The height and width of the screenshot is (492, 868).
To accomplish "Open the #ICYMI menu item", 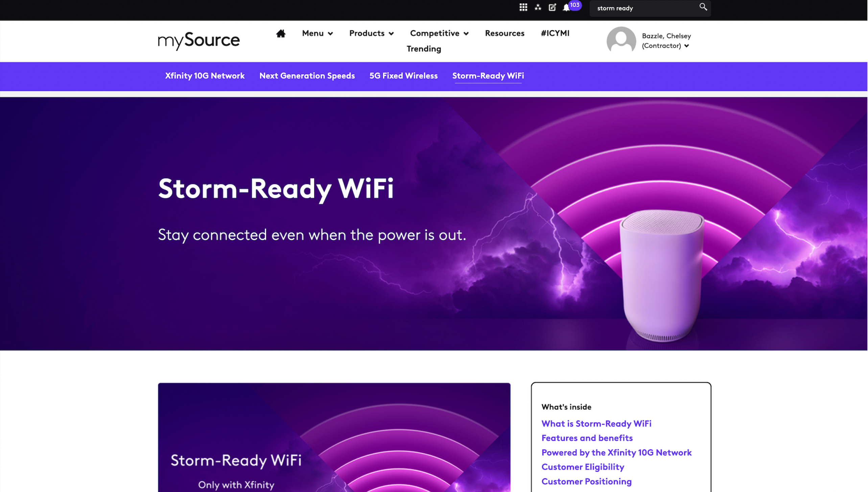I will pos(555,33).
